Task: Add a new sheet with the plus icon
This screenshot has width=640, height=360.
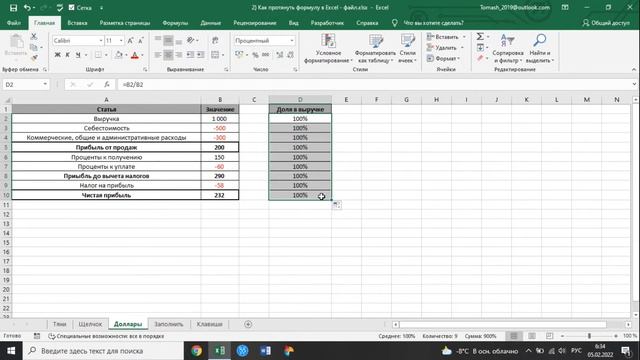Action: (248, 324)
